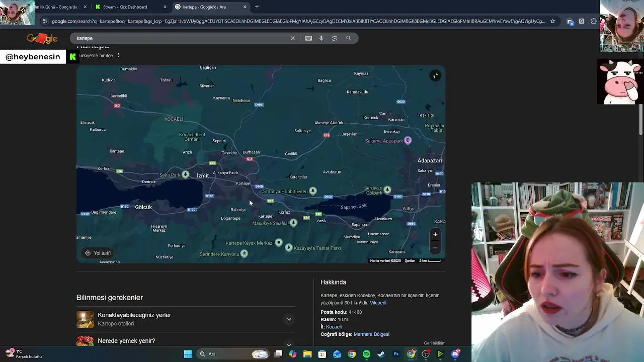Viewport: 644px width, 362px height.
Task: Open weather widget on taskbar
Action: pos(24,354)
